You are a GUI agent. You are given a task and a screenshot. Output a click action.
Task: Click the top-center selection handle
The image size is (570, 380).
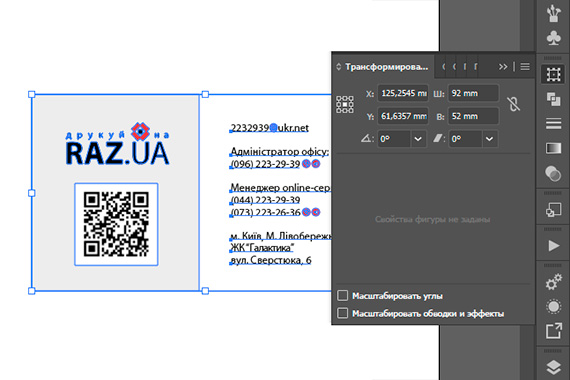205,95
